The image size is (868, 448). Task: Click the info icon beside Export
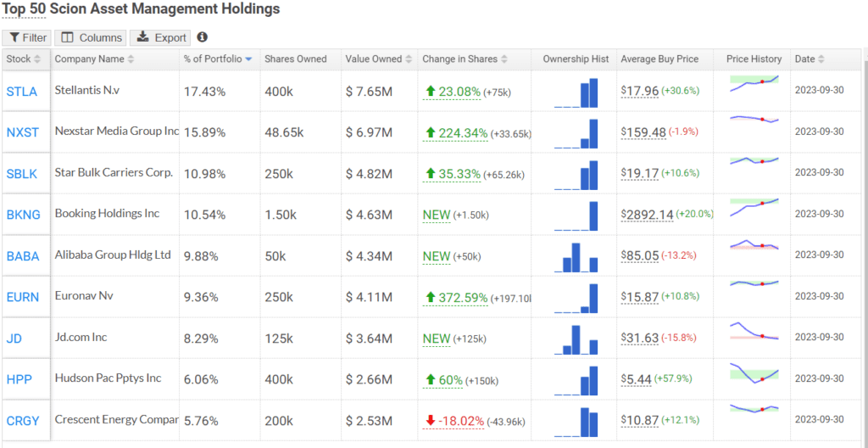point(202,37)
